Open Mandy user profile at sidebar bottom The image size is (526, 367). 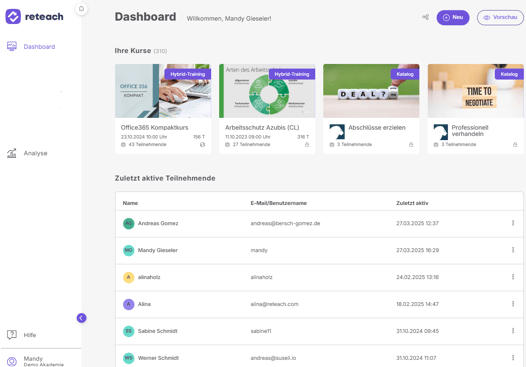35,361
